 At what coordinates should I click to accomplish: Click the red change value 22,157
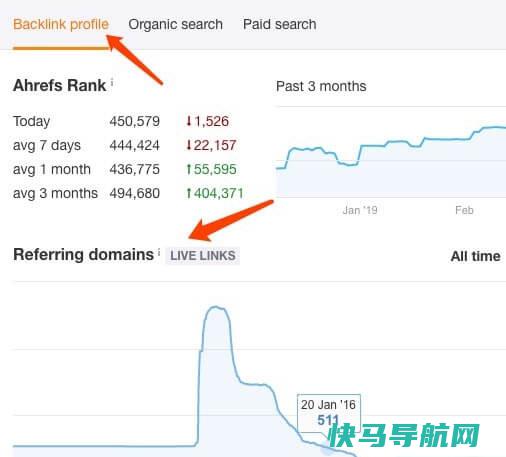pyautogui.click(x=211, y=145)
